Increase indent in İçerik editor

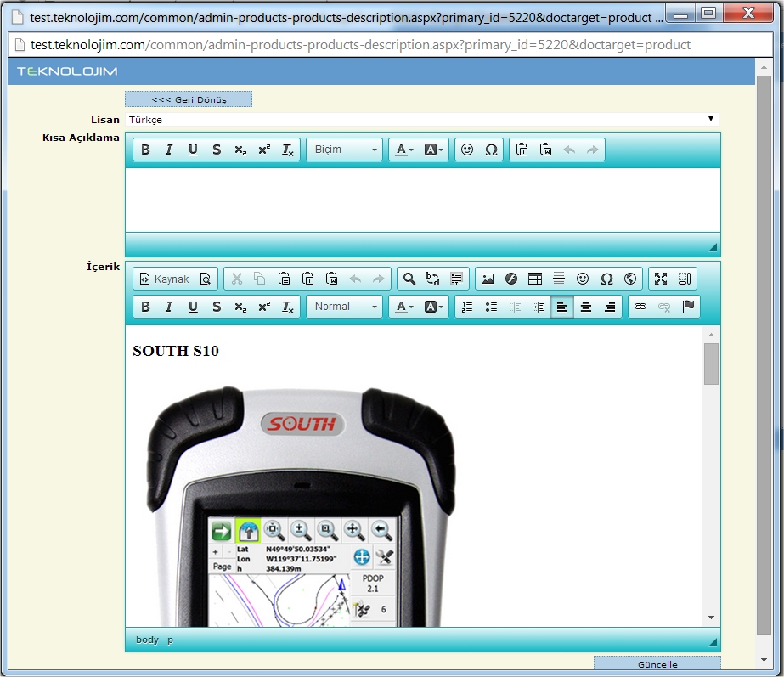tap(539, 307)
